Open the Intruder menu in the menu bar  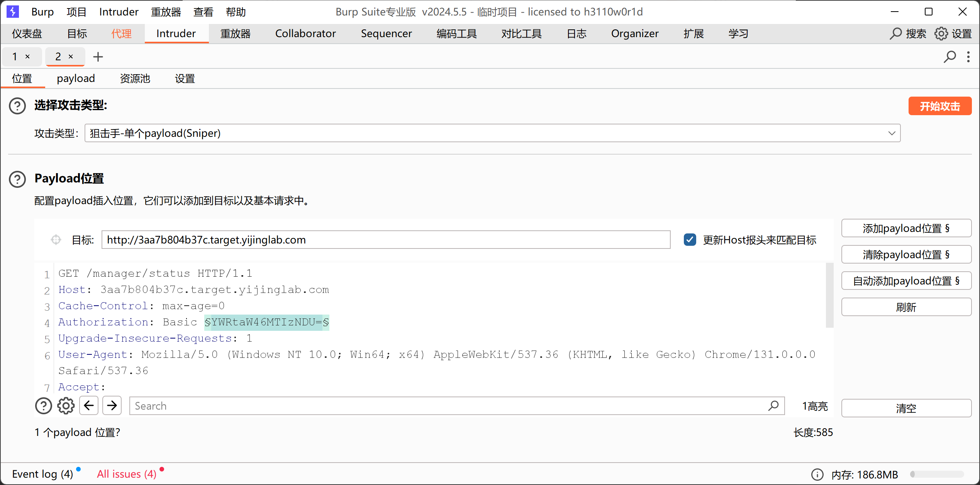tap(119, 12)
